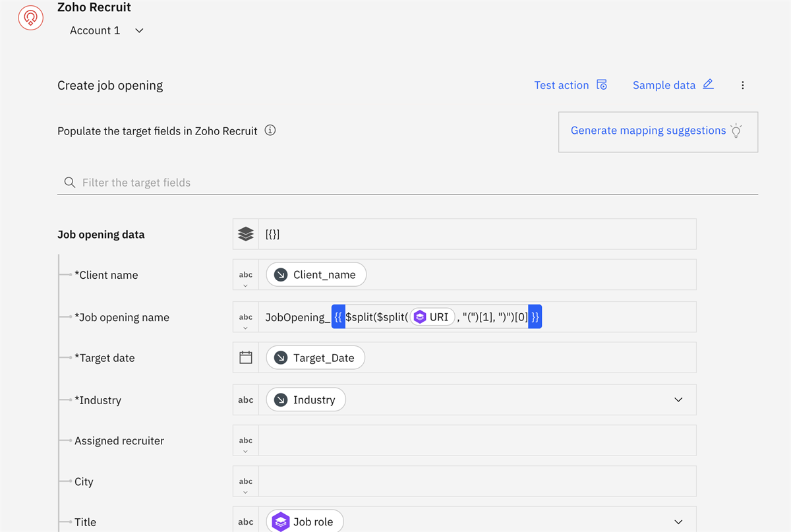This screenshot has height=532, width=791.
Task: Click the City input field
Action: pos(477,481)
